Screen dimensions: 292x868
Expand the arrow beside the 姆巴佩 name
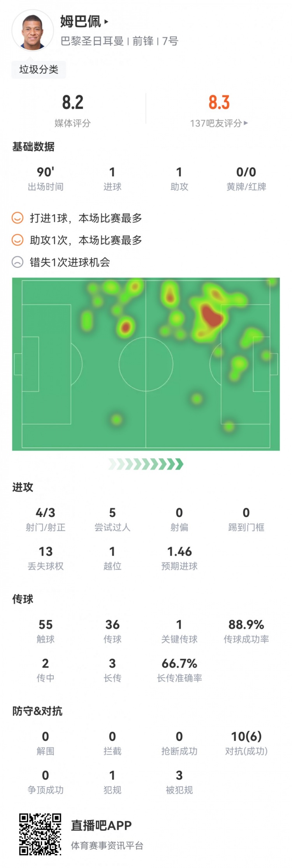pos(106,22)
